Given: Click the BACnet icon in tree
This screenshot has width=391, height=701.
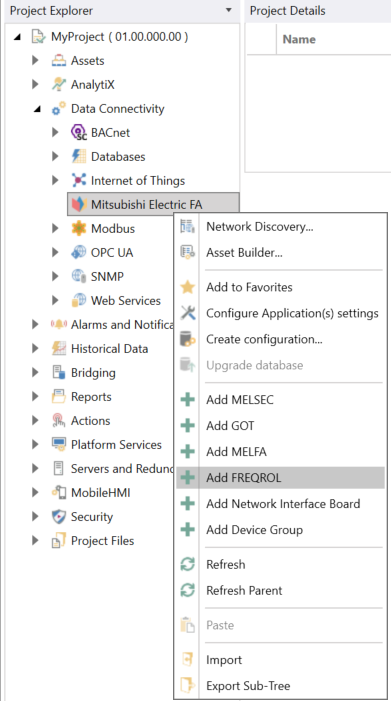Looking at the screenshot, I should pyautogui.click(x=79, y=133).
